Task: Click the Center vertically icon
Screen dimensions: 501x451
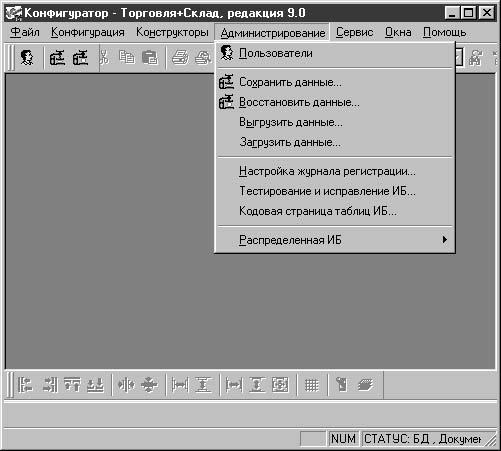Action: [x=149, y=385]
